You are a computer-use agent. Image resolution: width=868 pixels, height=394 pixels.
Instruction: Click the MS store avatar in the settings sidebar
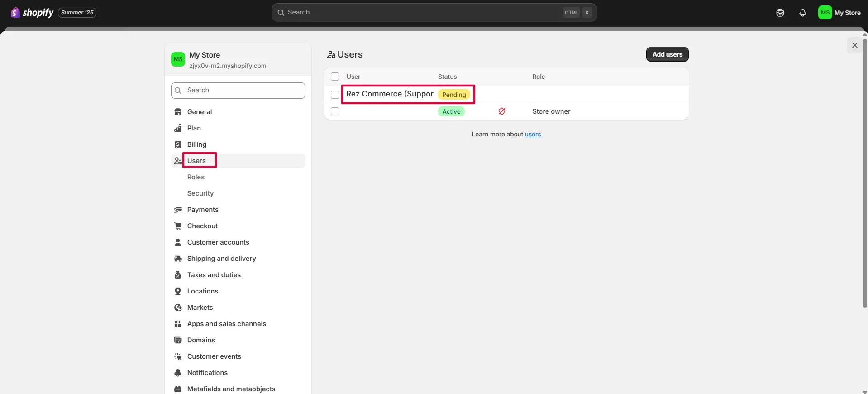coord(178,59)
